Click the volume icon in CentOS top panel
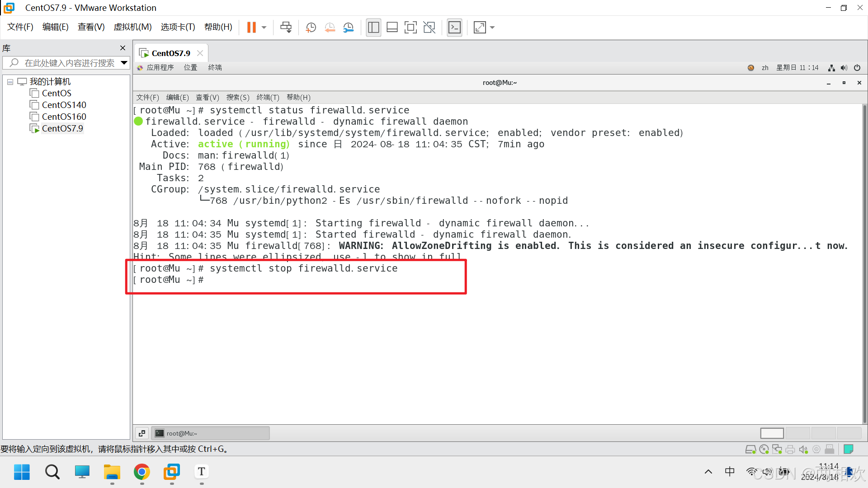 click(844, 68)
